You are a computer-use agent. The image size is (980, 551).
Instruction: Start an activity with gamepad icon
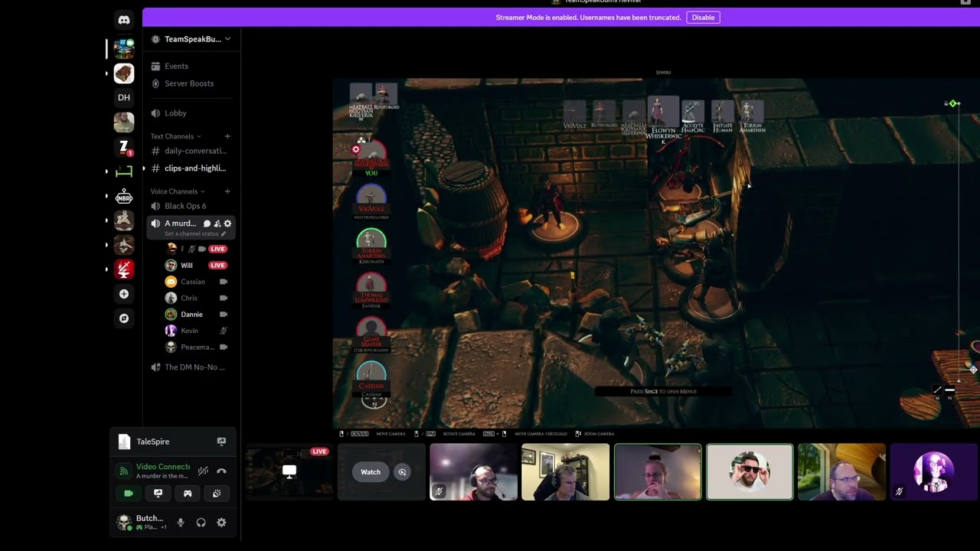tap(188, 494)
